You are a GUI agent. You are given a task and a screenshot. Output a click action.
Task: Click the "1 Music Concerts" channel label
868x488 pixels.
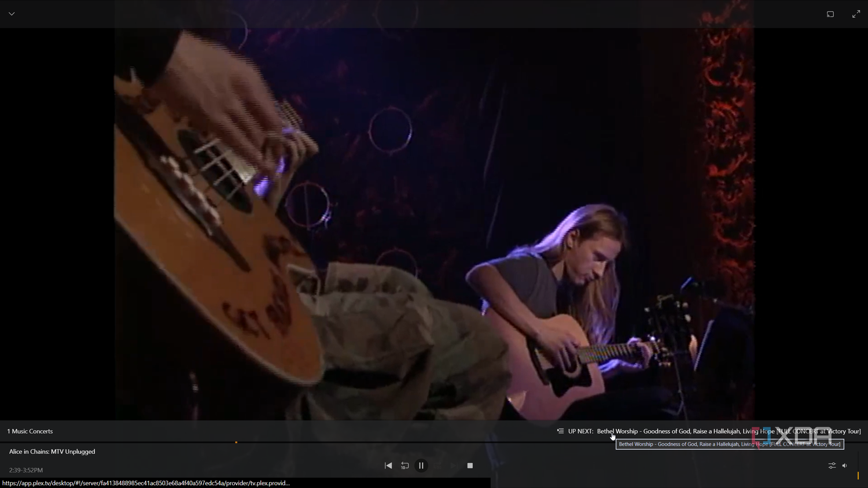click(30, 431)
